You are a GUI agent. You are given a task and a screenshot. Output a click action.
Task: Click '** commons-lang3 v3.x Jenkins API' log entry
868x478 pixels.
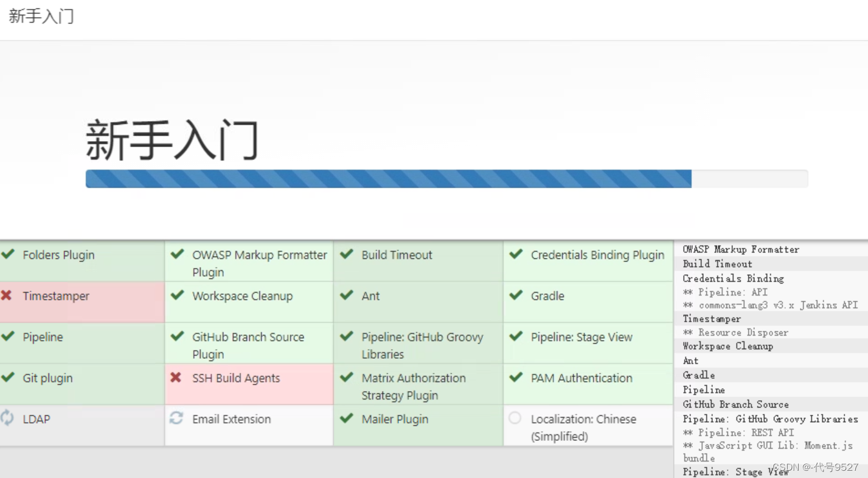pyautogui.click(x=770, y=305)
